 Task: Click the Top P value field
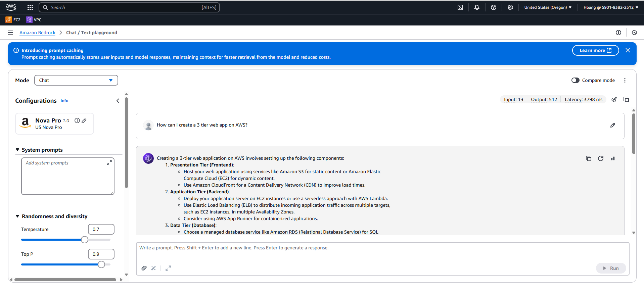(101, 254)
